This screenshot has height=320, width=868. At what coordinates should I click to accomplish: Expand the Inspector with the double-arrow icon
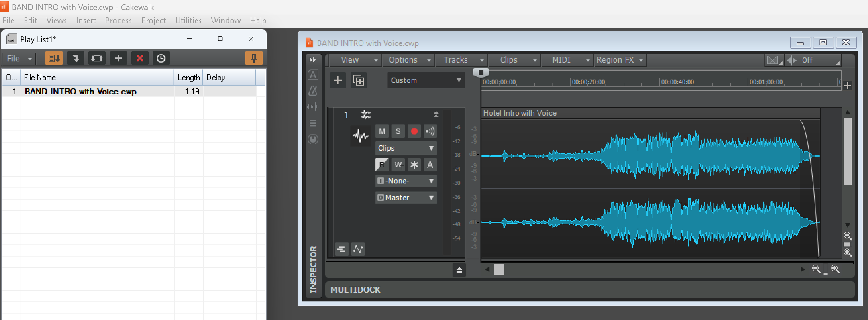pos(313,60)
